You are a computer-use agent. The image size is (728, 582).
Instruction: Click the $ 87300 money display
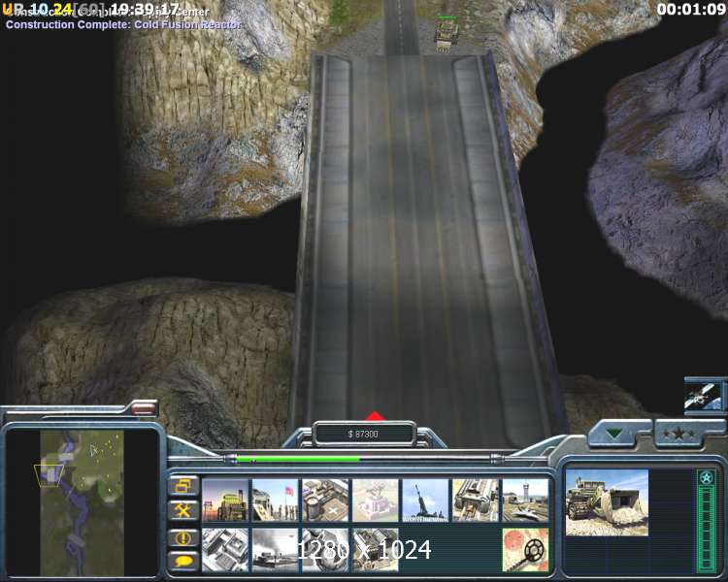[363, 434]
